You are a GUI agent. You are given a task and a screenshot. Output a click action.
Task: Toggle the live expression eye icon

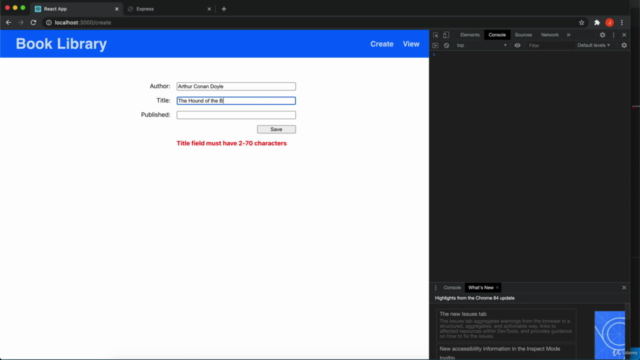pos(517,45)
